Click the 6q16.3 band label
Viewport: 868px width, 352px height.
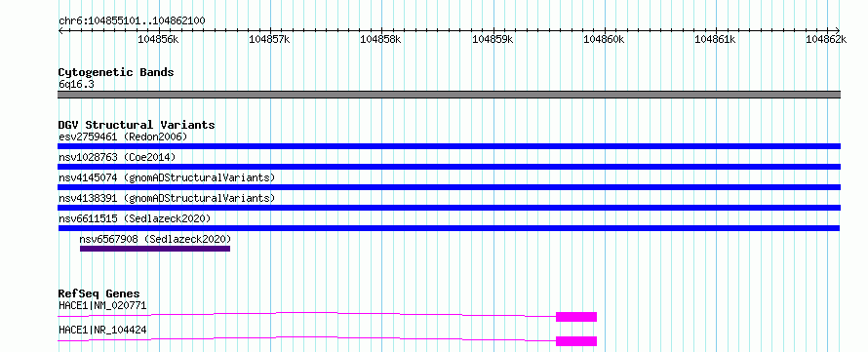click(76, 84)
